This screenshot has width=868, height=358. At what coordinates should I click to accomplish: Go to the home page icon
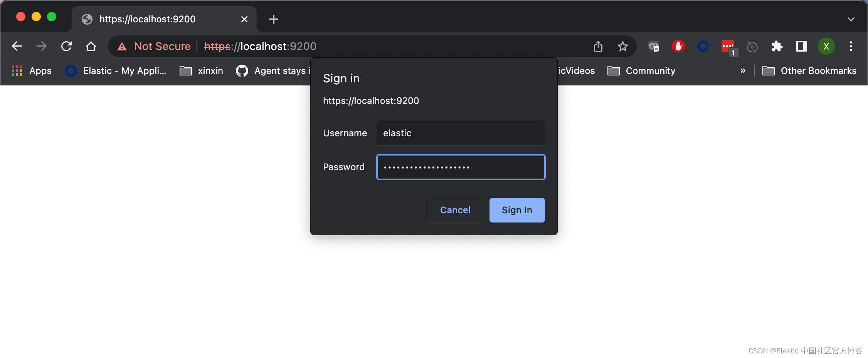tap(91, 47)
